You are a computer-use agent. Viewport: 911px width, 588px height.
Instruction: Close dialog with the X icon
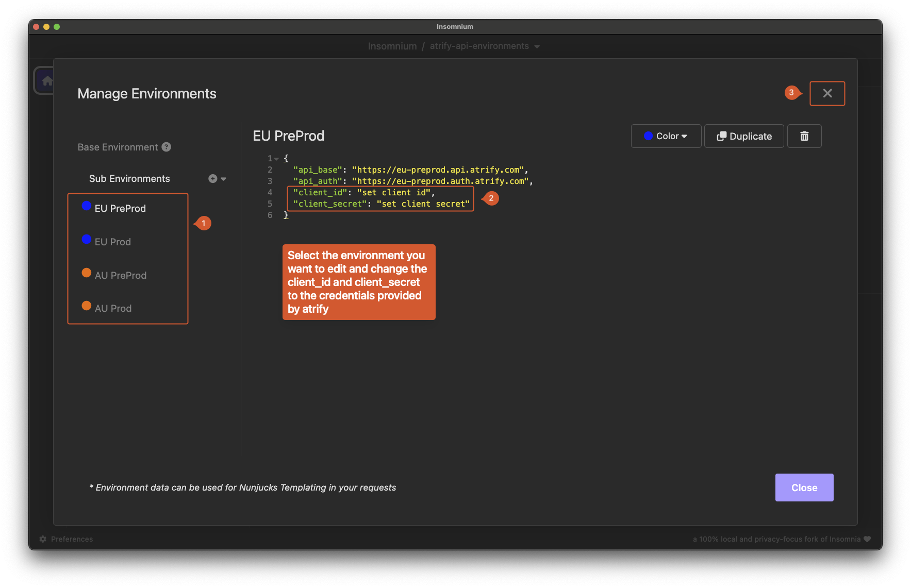[x=827, y=93]
